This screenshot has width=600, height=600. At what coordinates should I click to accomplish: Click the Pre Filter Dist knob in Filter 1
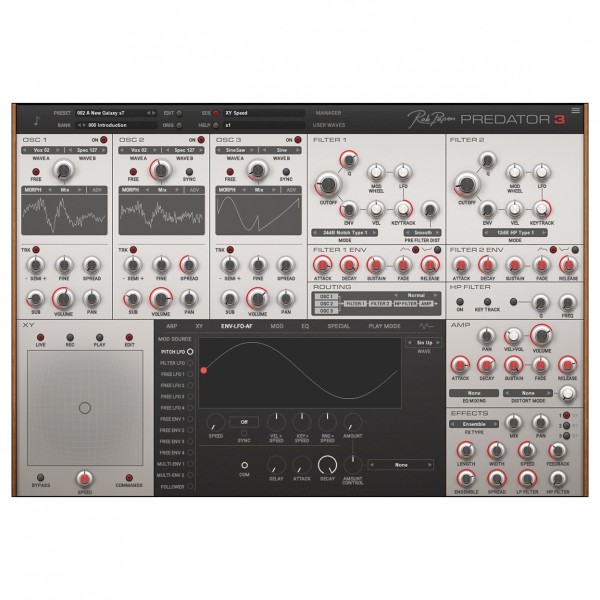tap(430, 209)
